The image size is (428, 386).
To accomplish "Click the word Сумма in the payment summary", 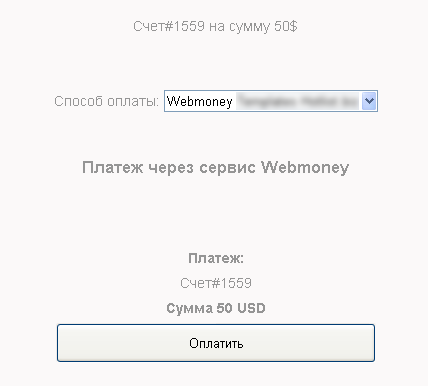I will click(189, 308).
